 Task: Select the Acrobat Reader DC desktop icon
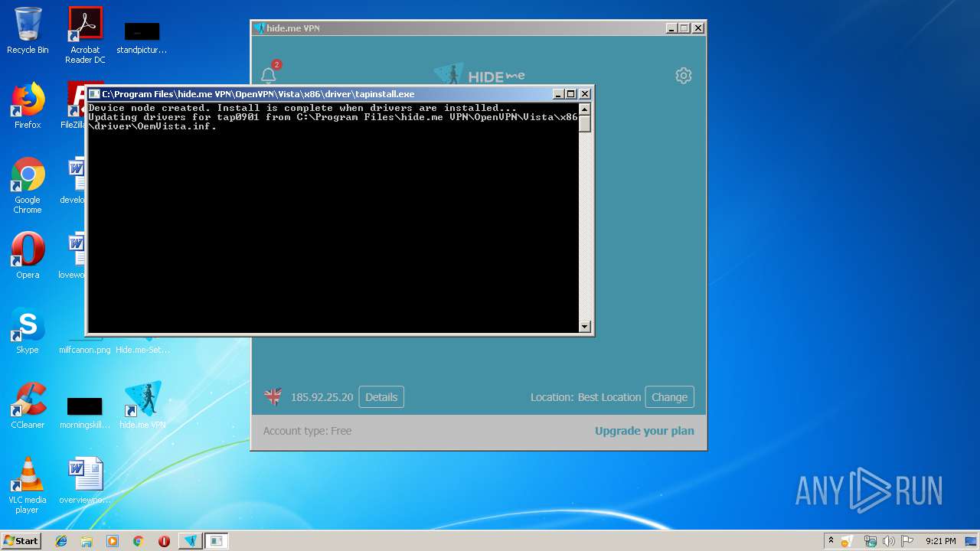tap(85, 35)
